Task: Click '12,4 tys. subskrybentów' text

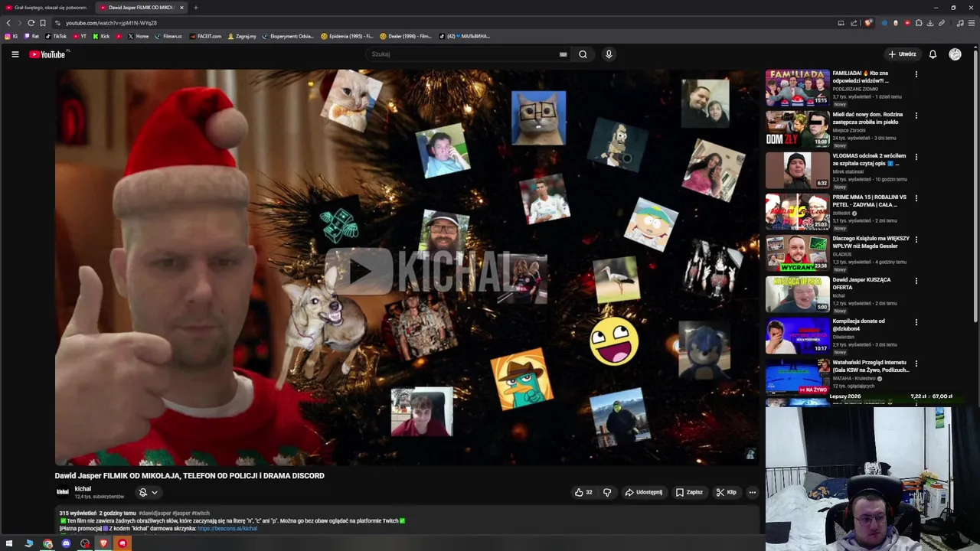Action: click(x=100, y=497)
